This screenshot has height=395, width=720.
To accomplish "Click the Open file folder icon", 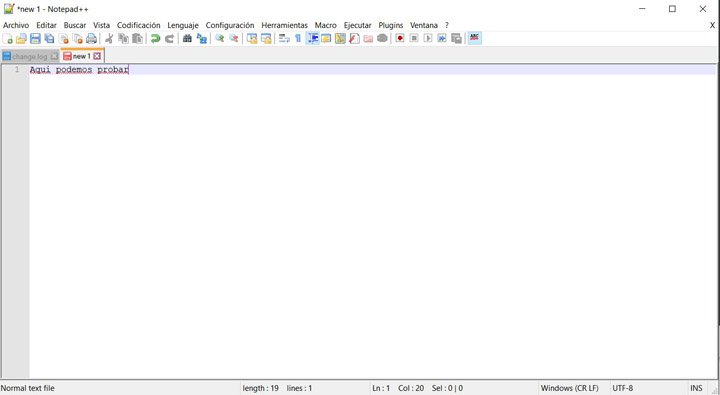I will 21,39.
